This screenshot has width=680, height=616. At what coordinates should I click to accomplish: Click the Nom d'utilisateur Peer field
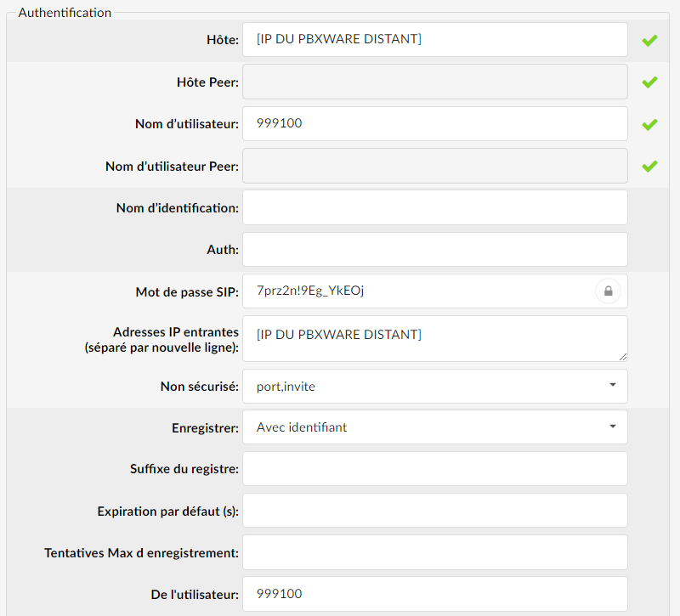click(435, 166)
